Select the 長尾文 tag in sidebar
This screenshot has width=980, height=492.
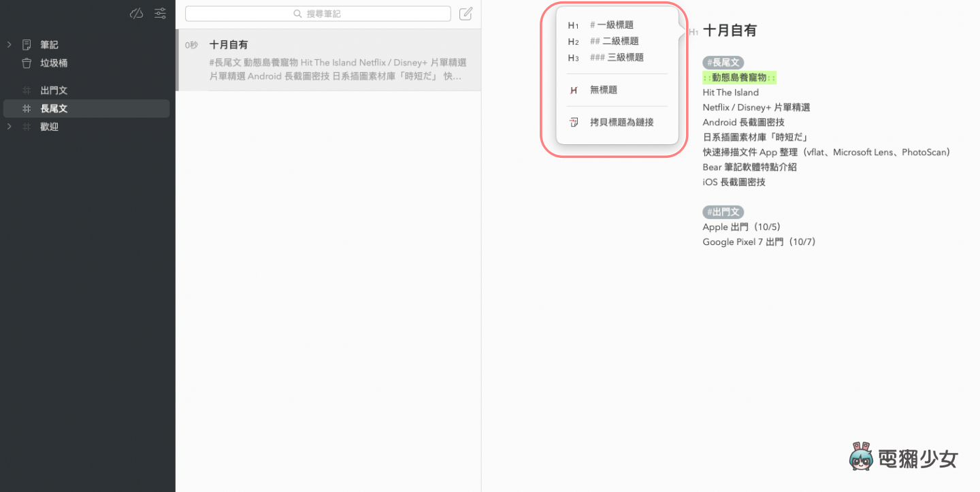54,109
